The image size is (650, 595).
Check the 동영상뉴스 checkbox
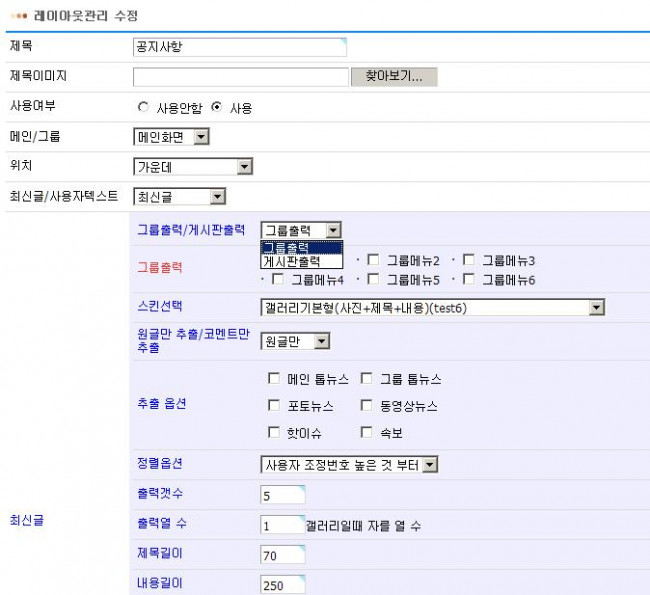pyautogui.click(x=366, y=406)
